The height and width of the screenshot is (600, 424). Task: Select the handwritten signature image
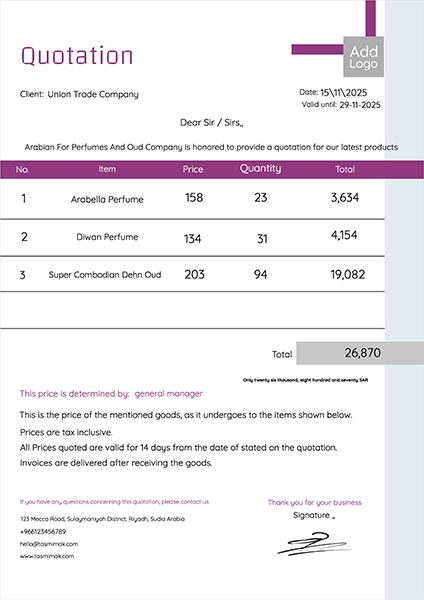[315, 543]
